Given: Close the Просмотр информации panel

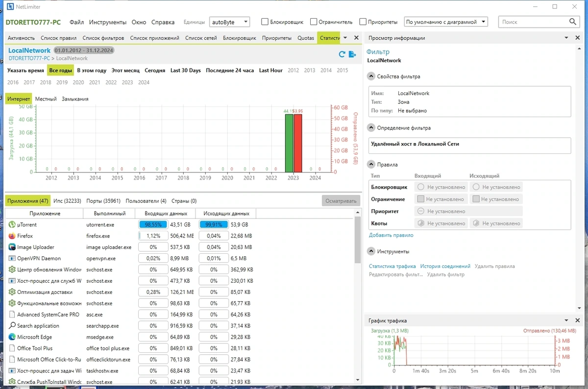Looking at the screenshot, I should click(x=578, y=38).
